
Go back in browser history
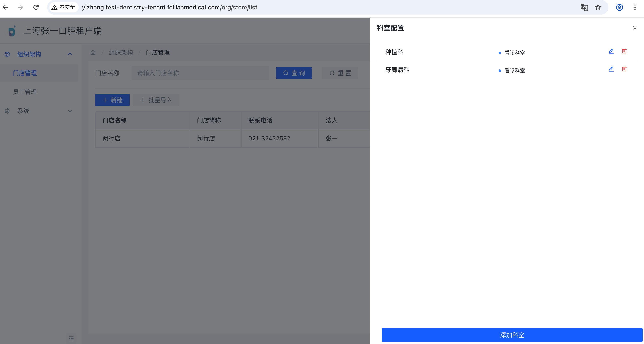click(6, 7)
